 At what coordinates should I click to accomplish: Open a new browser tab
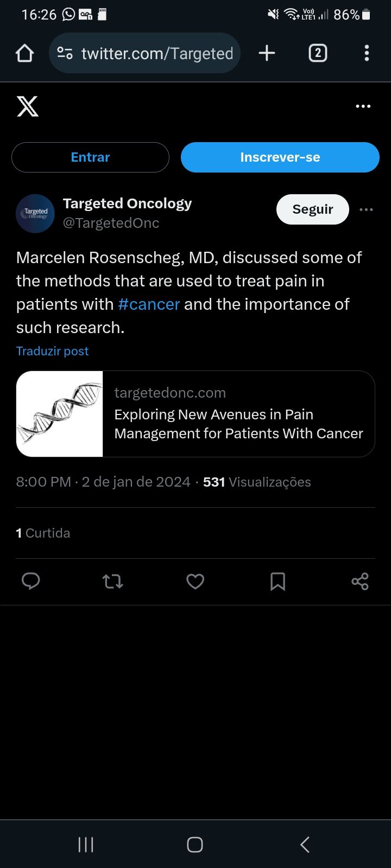267,53
